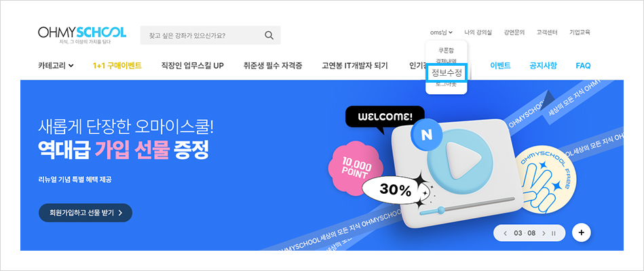
Task: Go to 직장인 업무스킬 UP
Action: (193, 66)
